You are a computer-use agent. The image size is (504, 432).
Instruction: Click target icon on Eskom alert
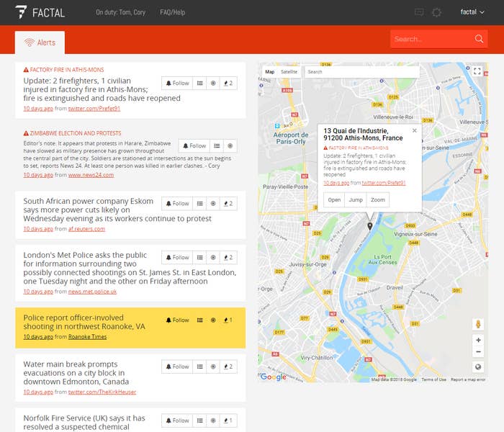[x=213, y=204]
